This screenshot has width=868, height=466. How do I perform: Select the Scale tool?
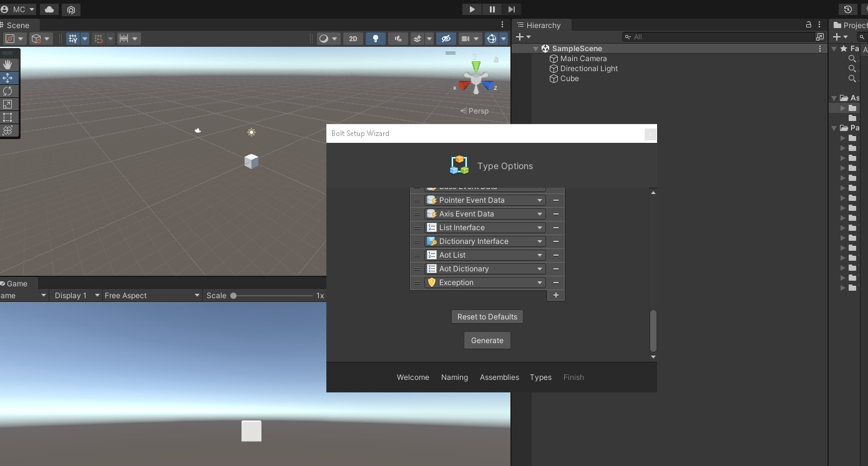click(9, 104)
